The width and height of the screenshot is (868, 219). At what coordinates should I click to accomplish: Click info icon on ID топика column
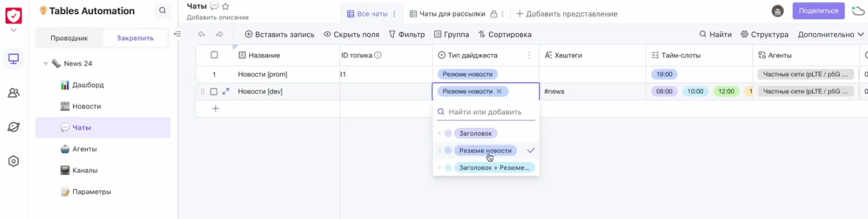(x=378, y=55)
